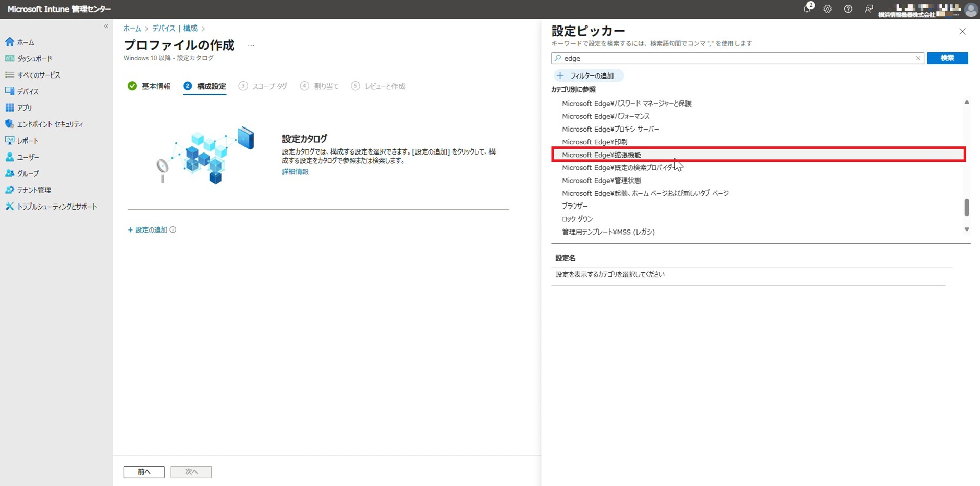Click the notifications bell icon

click(807, 9)
